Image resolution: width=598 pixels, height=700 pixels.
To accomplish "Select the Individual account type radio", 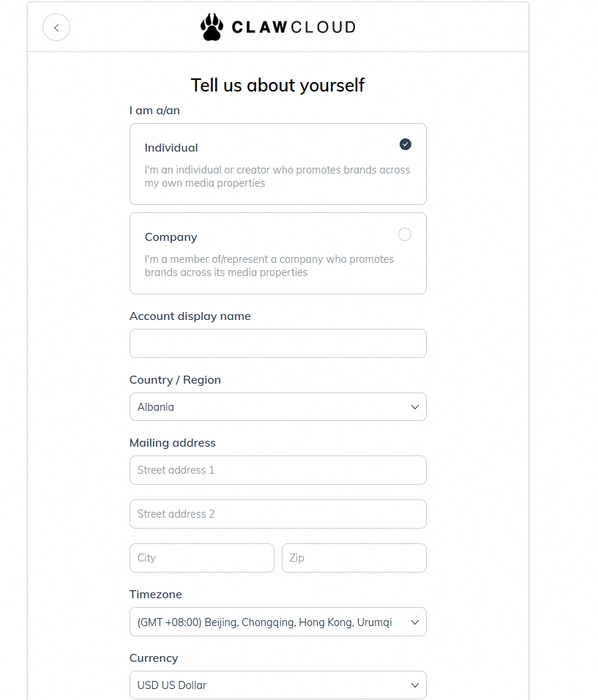I will [x=405, y=144].
